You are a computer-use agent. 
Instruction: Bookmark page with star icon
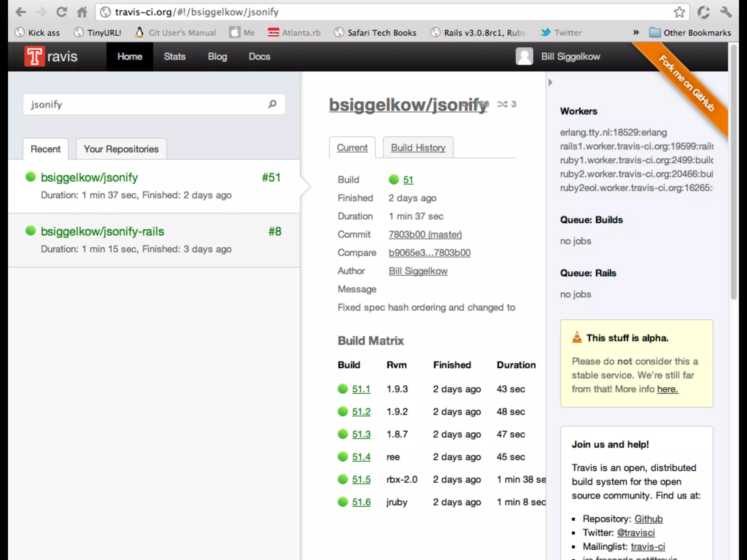click(679, 12)
